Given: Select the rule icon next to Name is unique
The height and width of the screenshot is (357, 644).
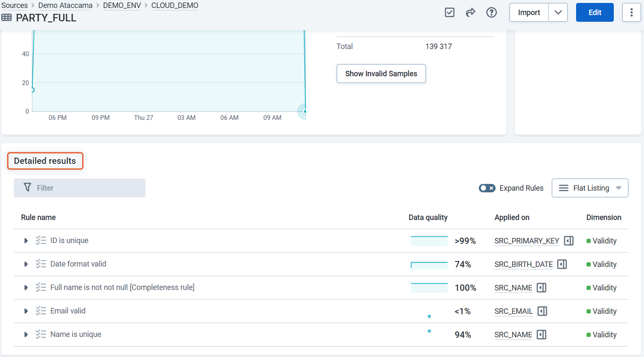Looking at the screenshot, I should (x=41, y=334).
